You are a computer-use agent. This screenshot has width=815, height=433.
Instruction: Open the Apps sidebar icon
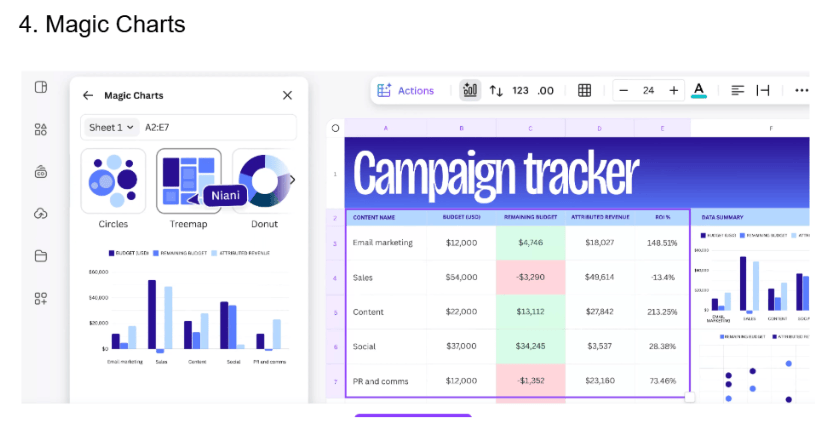(41, 298)
